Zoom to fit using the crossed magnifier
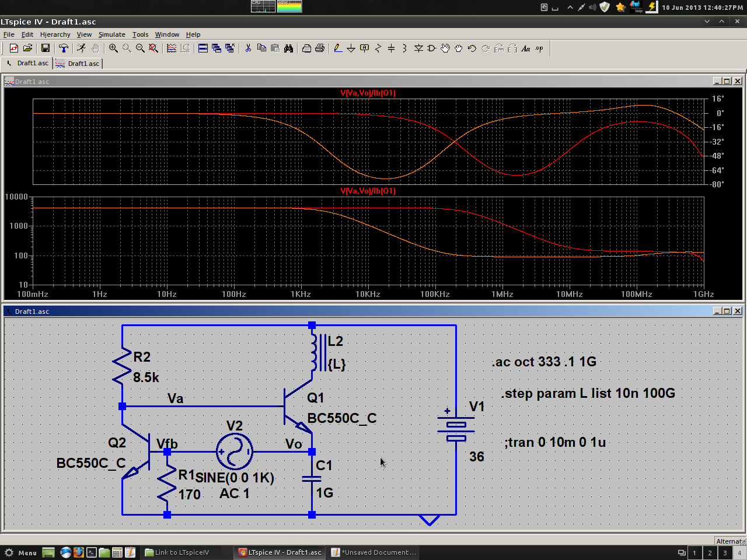747x560 pixels. point(153,48)
